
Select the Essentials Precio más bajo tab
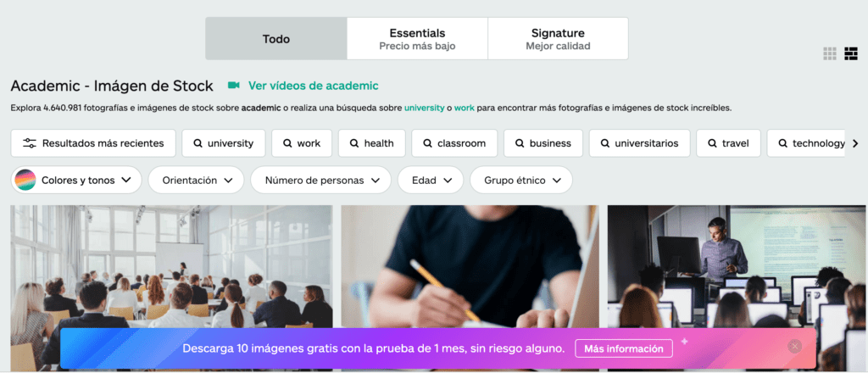pyautogui.click(x=417, y=39)
